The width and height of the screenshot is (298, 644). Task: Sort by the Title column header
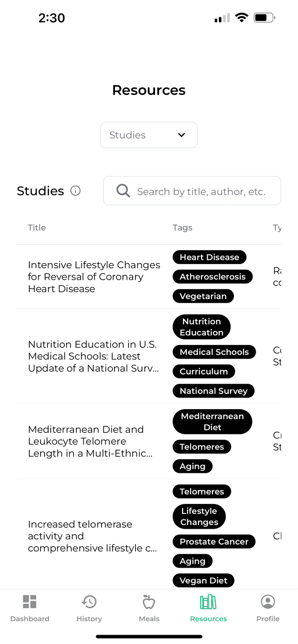click(x=37, y=227)
